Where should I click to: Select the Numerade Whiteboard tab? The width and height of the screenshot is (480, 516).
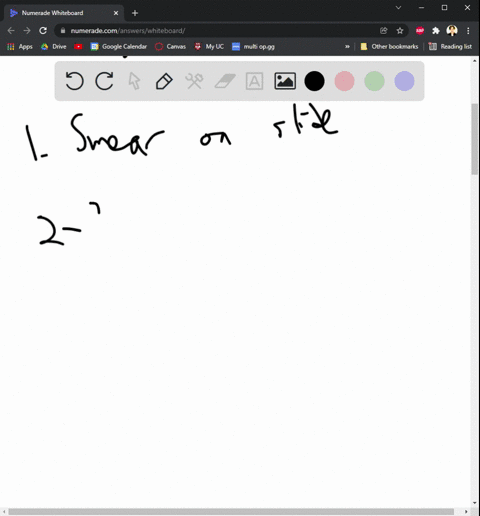[64, 13]
